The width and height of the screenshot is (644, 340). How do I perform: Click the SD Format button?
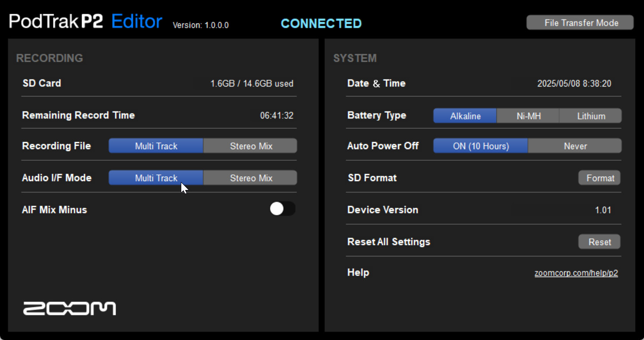tap(600, 178)
